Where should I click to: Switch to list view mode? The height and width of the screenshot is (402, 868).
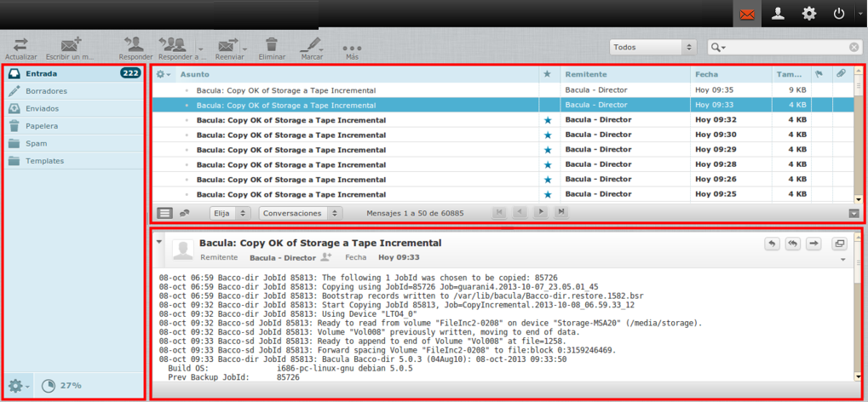coord(164,213)
